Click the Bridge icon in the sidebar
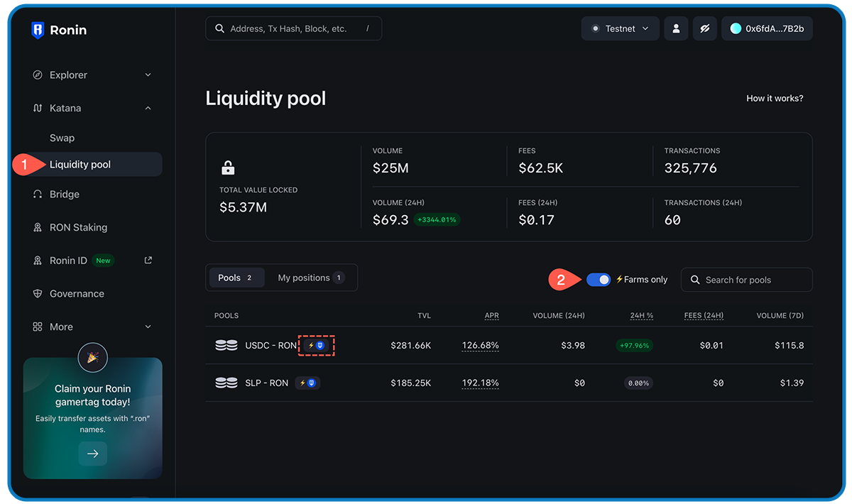 pyautogui.click(x=38, y=194)
